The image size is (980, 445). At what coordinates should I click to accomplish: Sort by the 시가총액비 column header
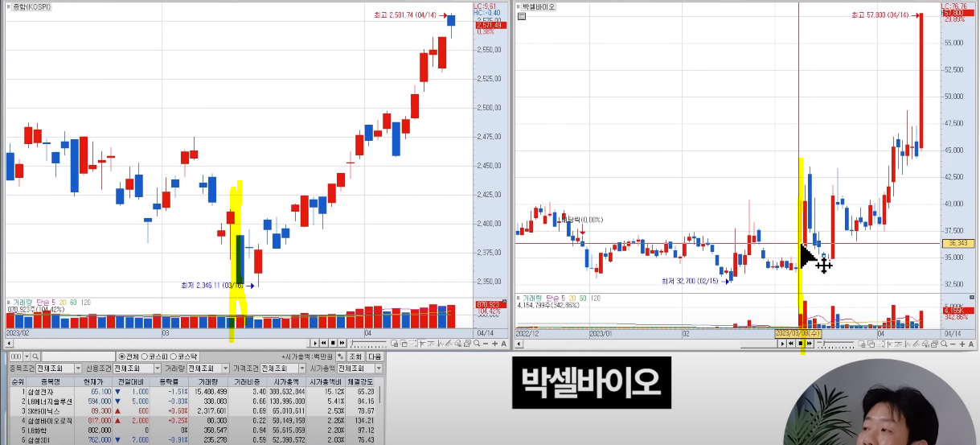[325, 381]
